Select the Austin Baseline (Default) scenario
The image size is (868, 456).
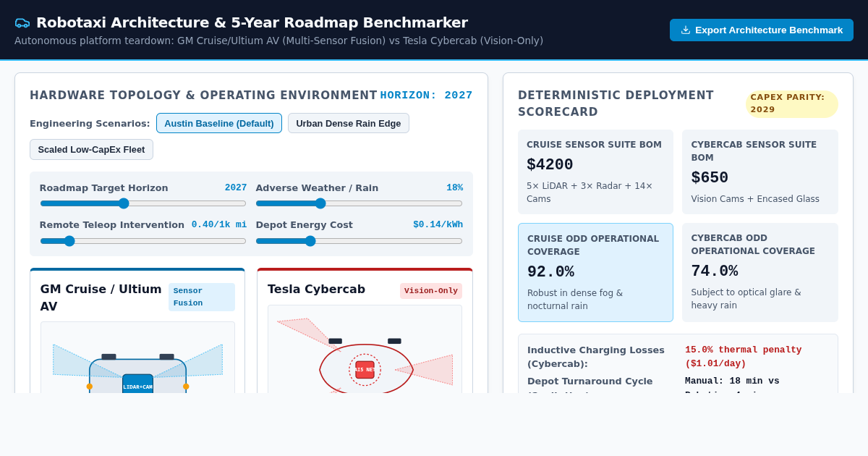click(x=219, y=123)
